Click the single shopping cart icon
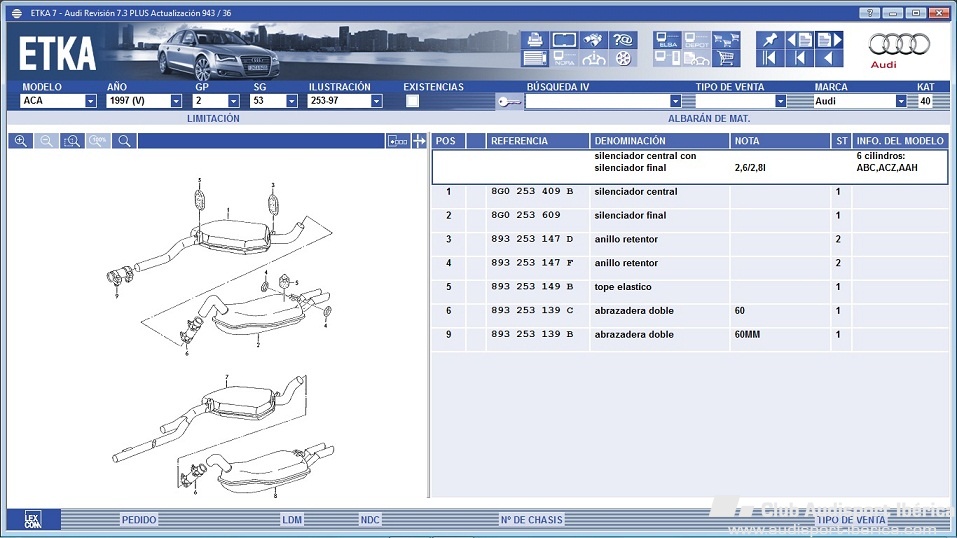 click(x=726, y=58)
